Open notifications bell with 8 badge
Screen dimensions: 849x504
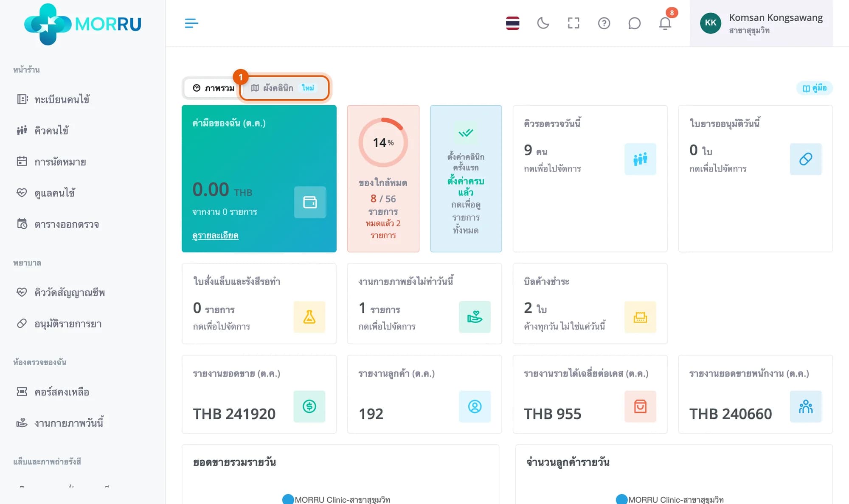click(x=665, y=23)
